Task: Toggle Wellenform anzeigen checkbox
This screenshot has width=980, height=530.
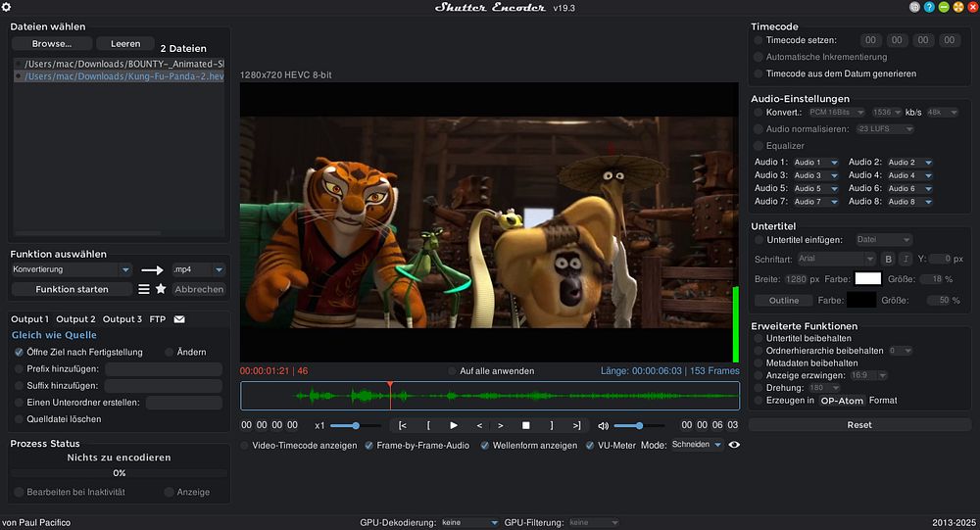Action: [x=485, y=446]
